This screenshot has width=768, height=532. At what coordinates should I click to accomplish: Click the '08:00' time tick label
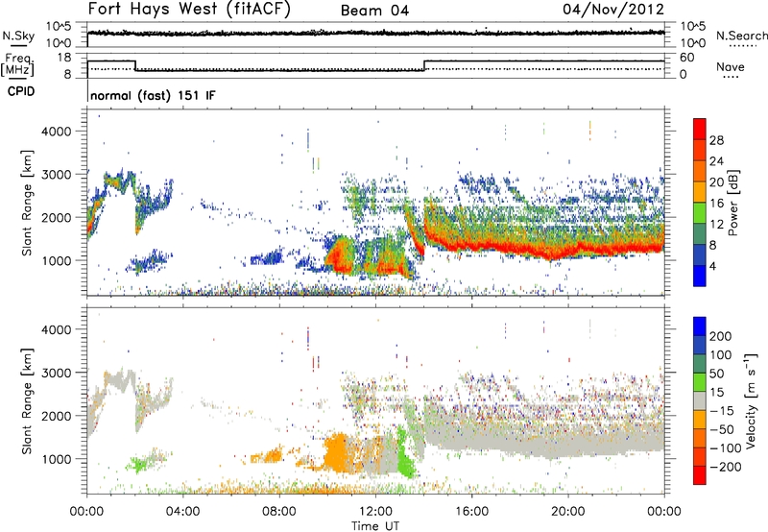click(x=279, y=511)
